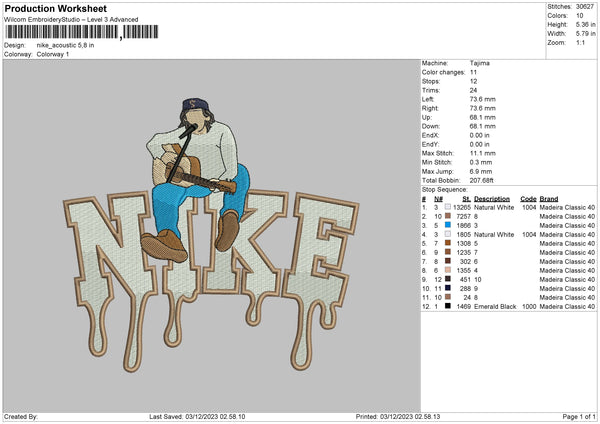Click the width value '5.79 in'
The width and height of the screenshot is (600, 424).
click(x=585, y=34)
